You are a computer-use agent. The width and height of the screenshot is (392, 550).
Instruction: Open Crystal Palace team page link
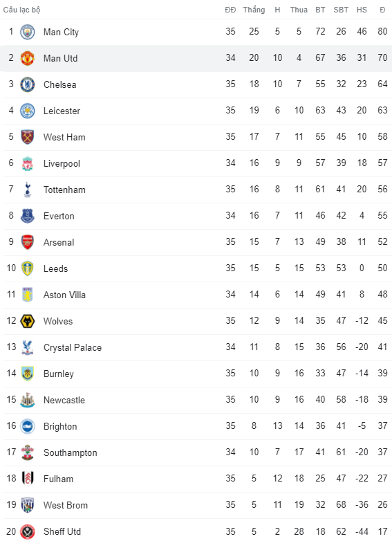73,347
